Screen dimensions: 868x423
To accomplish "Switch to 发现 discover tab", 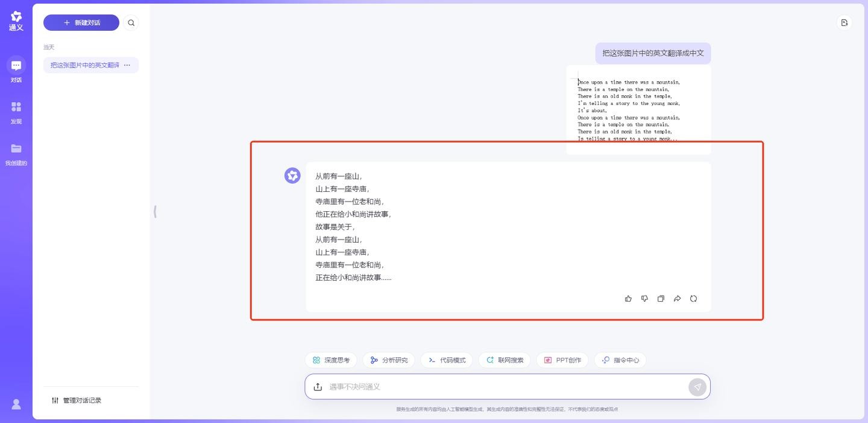I will 16,112.
